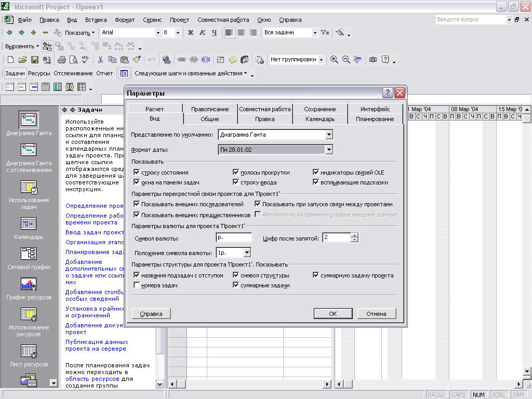The height and width of the screenshot is (399, 532).
Task: Open the font size dropdown
Action: tap(178, 33)
